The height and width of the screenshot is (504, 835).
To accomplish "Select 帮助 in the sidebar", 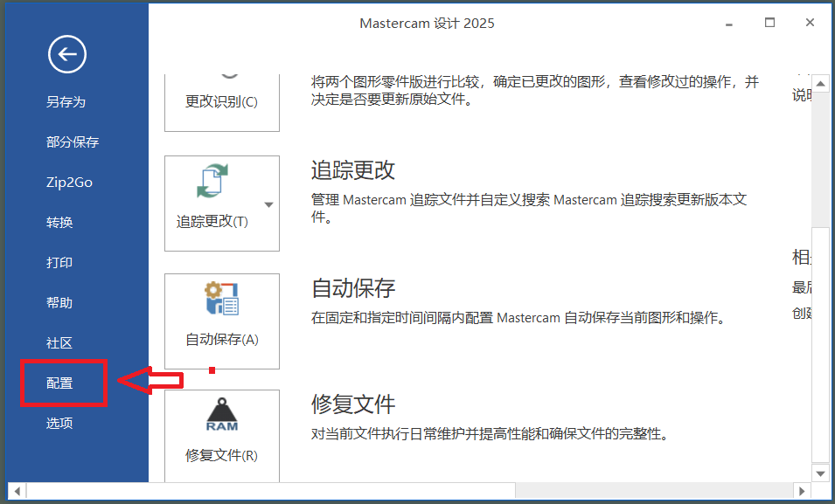I will pos(59,303).
